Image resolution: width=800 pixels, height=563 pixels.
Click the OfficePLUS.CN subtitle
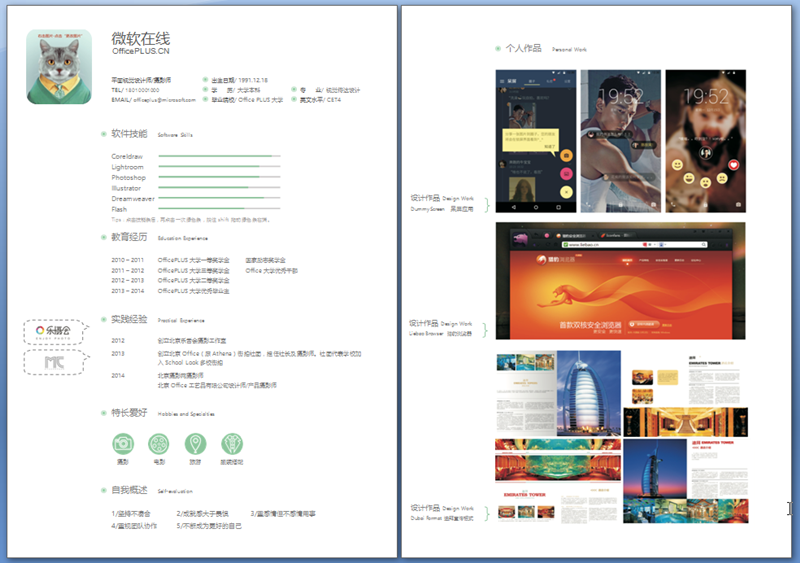(141, 51)
